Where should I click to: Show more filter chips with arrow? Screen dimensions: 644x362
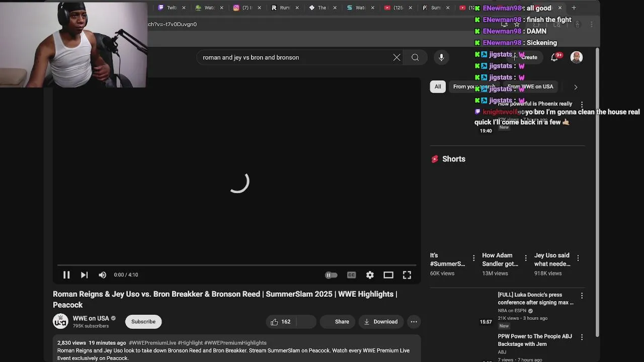pos(576,87)
